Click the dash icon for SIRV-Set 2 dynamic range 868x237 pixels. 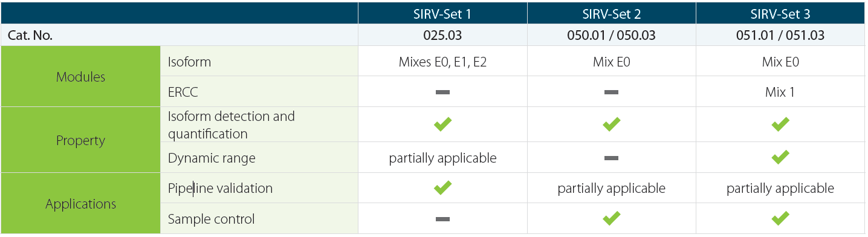612,158
